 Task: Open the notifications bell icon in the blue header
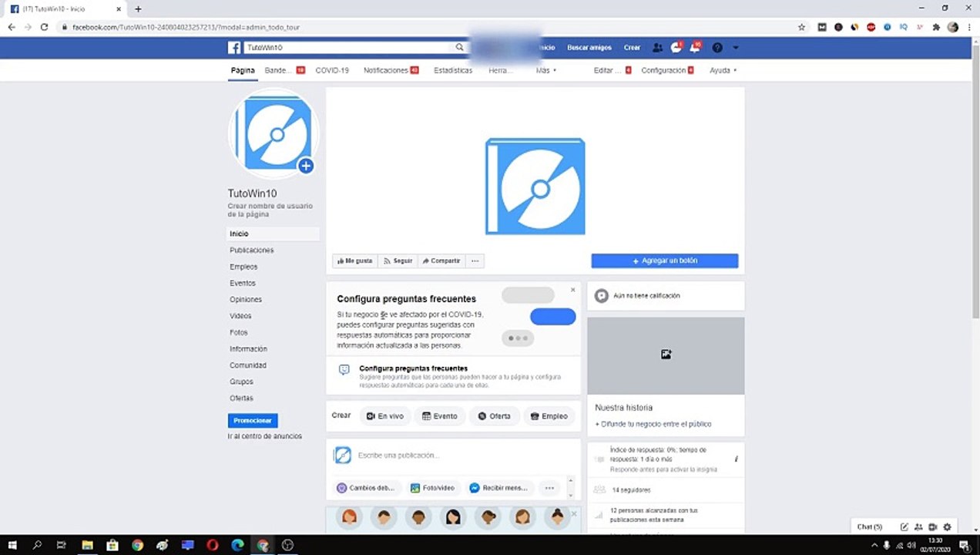[695, 48]
